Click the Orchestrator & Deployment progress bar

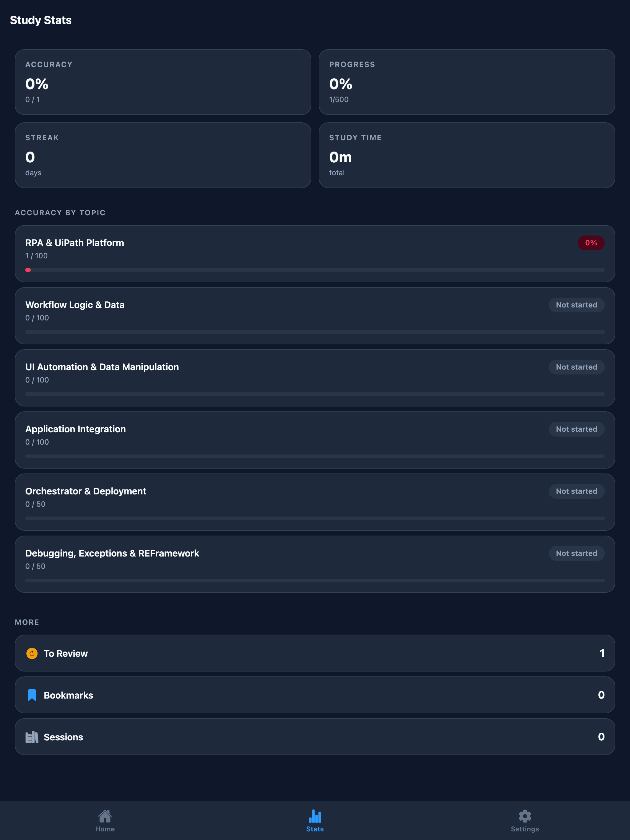click(315, 518)
